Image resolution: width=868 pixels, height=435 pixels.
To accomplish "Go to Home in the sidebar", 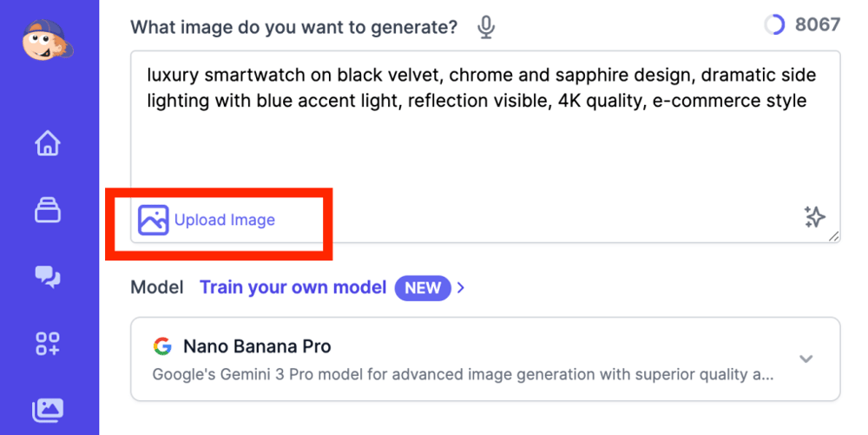I will 48,143.
